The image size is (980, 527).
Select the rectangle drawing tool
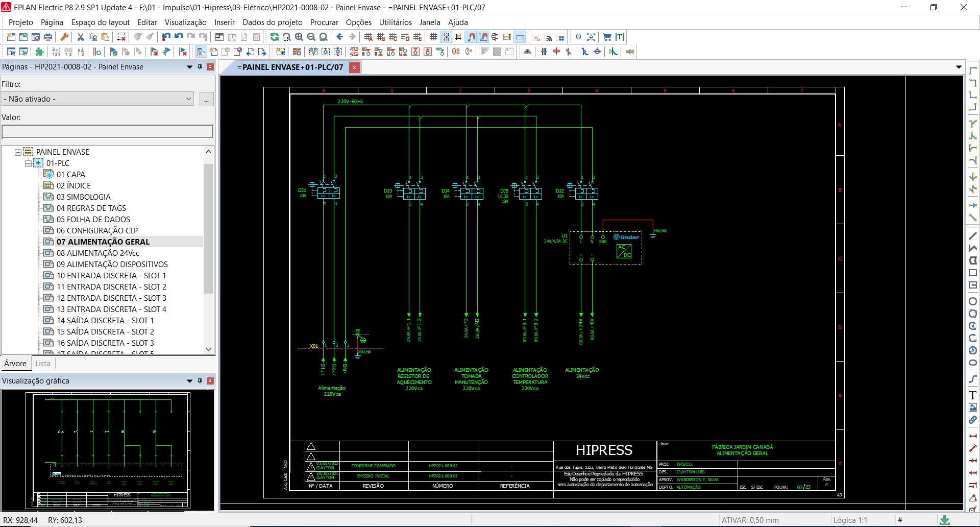(x=972, y=273)
